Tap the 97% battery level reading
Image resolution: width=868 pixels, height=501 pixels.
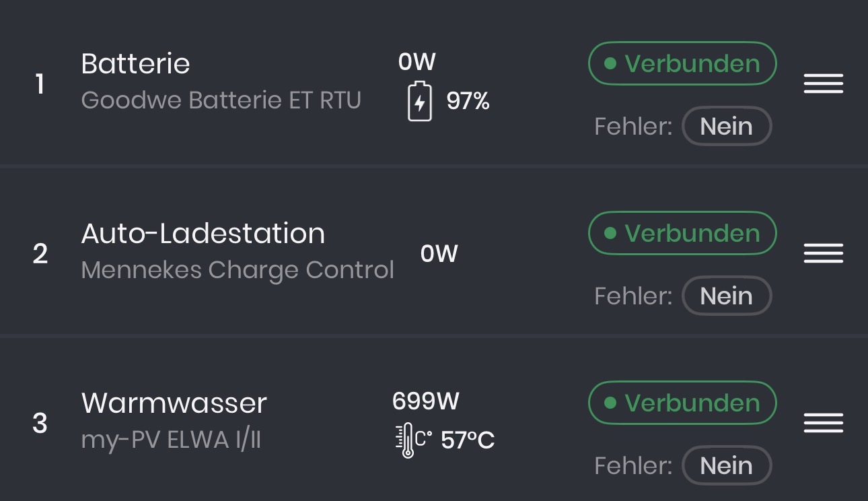(x=468, y=102)
